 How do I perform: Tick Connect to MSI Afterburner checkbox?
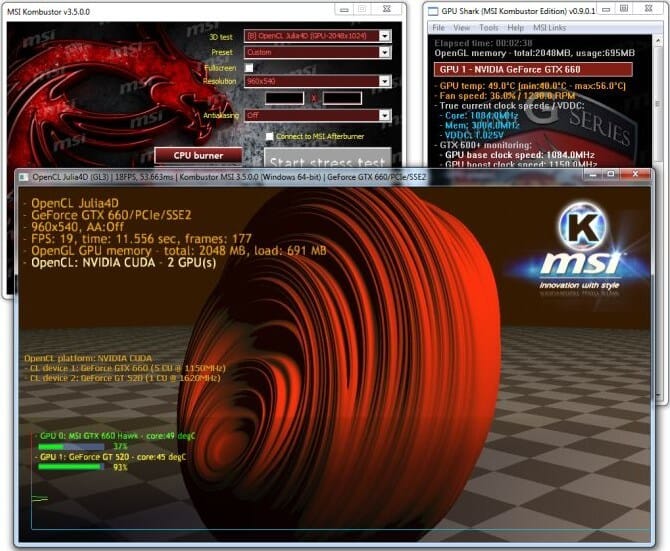(269, 136)
